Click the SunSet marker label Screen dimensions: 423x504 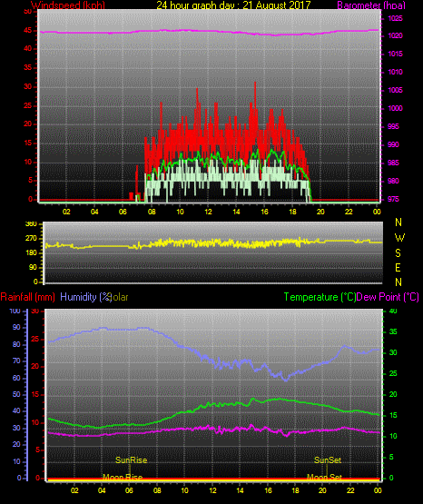pyautogui.click(x=328, y=460)
